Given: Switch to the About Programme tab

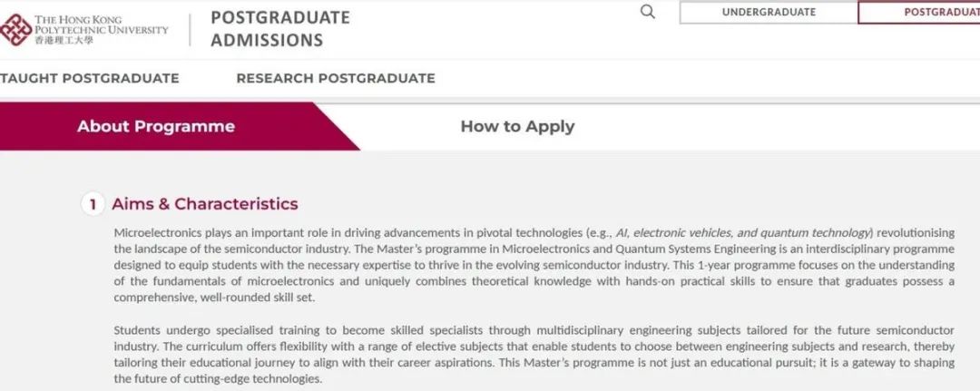Looking at the screenshot, I should click(x=156, y=127).
